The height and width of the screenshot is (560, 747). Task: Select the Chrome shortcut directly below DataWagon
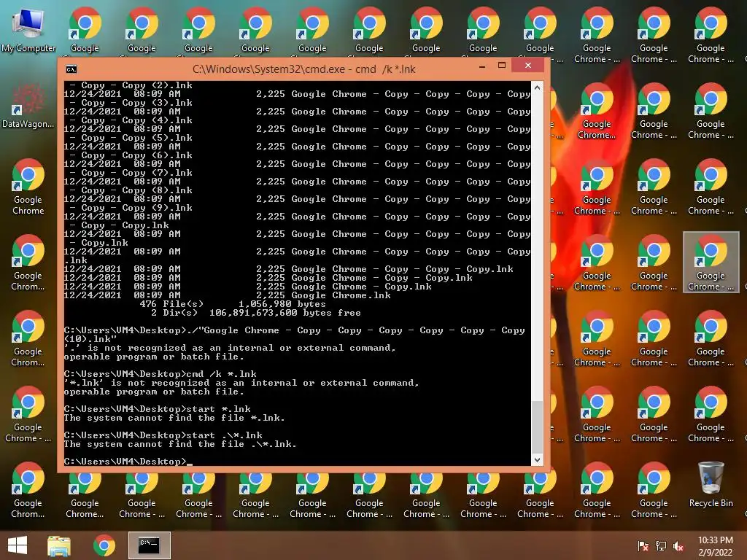click(x=28, y=187)
